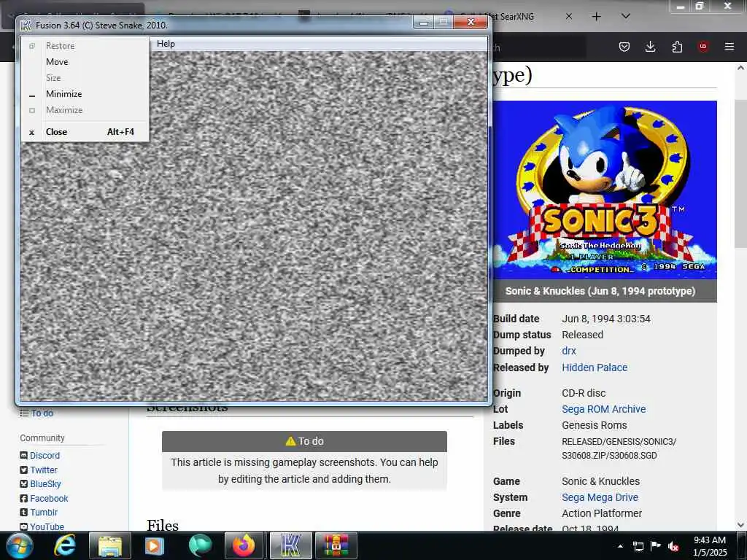Click the network tray icon
Screen dimensions: 747x560
tap(638, 546)
